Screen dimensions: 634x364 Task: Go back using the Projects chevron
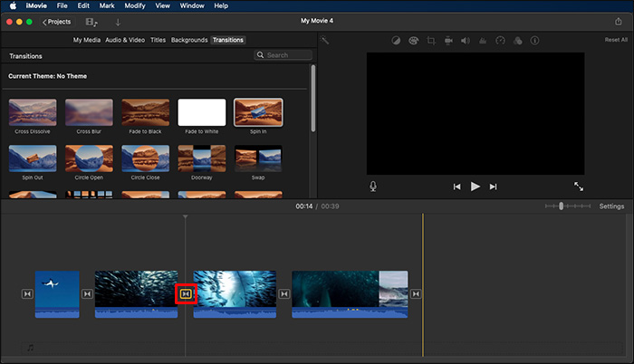click(x=56, y=21)
